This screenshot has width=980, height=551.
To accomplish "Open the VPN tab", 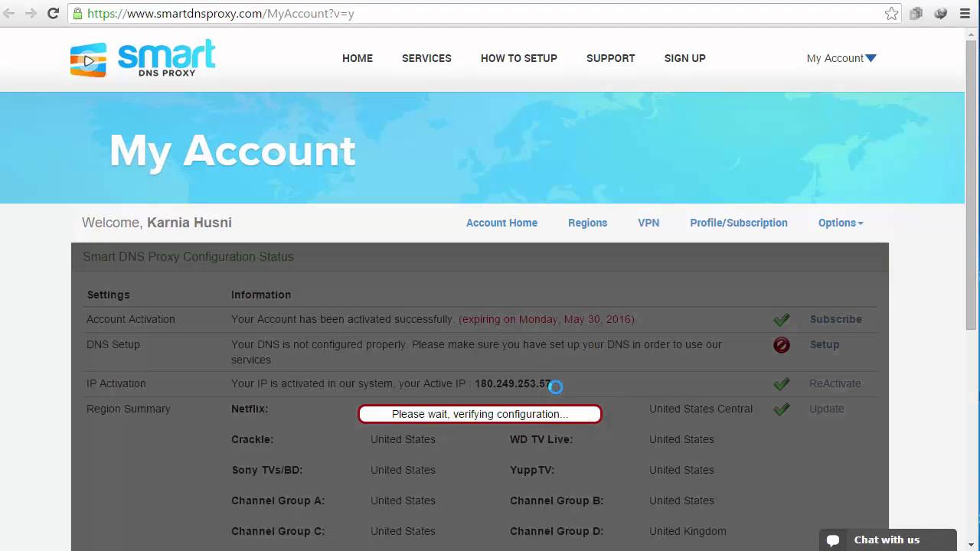I will pyautogui.click(x=648, y=223).
